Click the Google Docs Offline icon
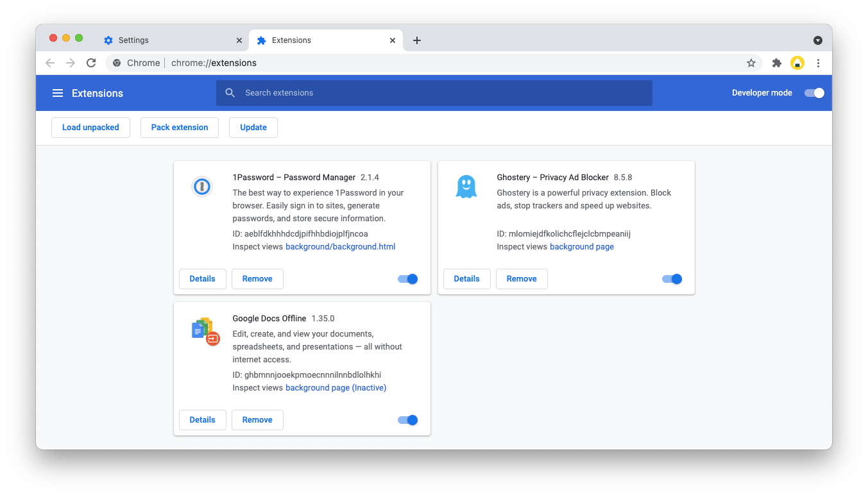The image size is (868, 497). (205, 331)
